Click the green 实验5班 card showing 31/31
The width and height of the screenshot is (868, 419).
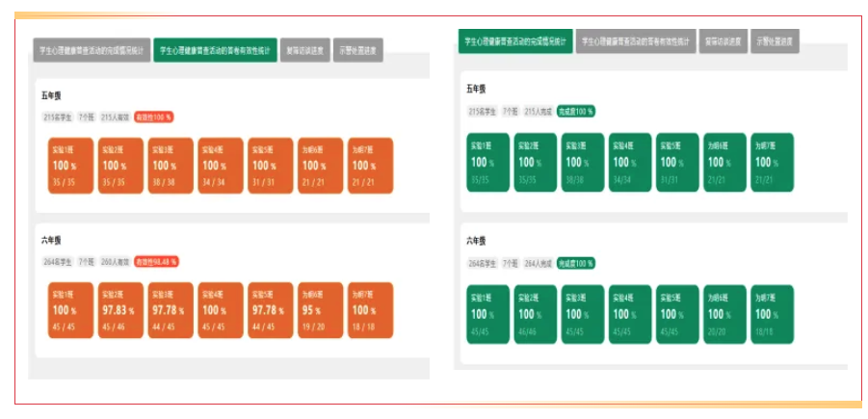[677, 162]
